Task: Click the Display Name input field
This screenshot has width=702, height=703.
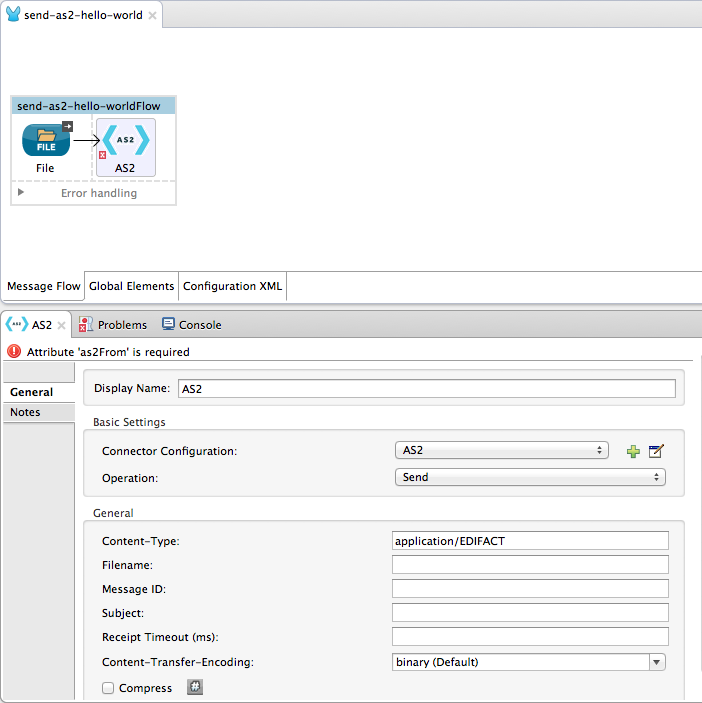Action: point(426,389)
